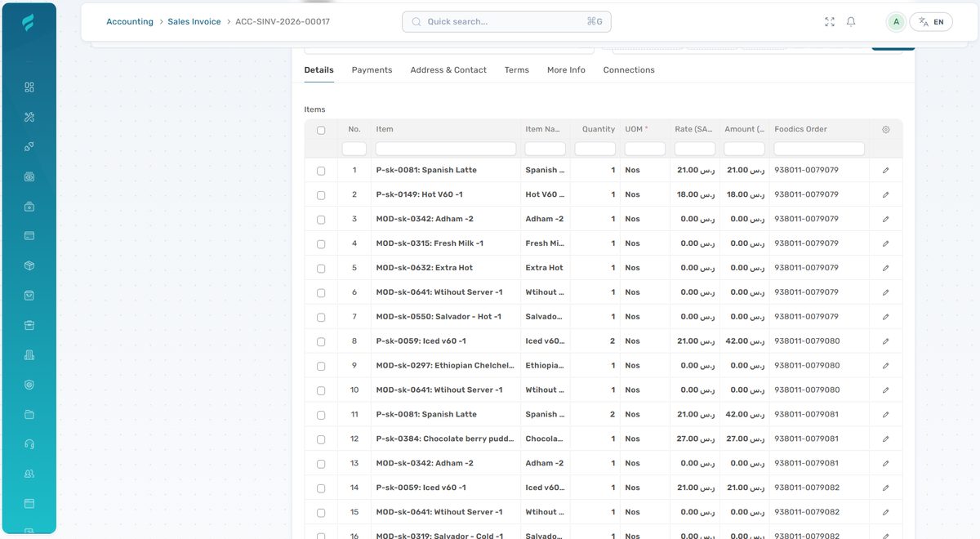The height and width of the screenshot is (539, 980).
Task: Enter fullscreen using the expand icon
Action: point(829,21)
